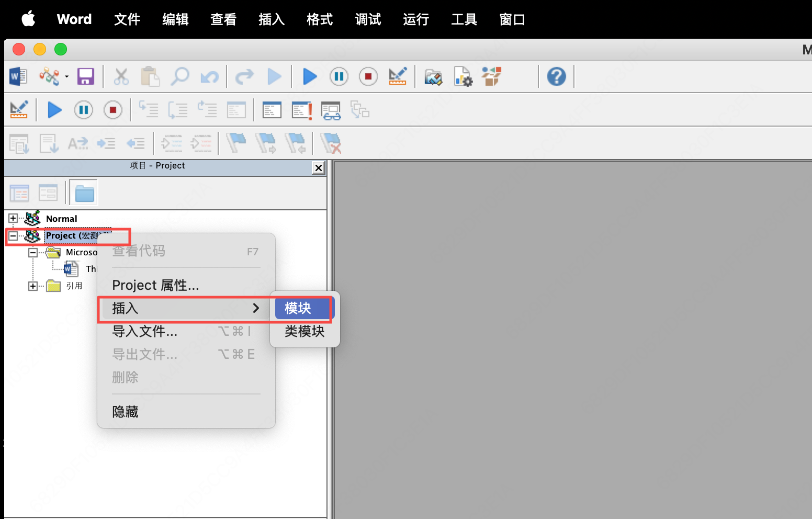Click the Previous Bookmark flag icon
The image size is (812, 519).
(x=295, y=143)
